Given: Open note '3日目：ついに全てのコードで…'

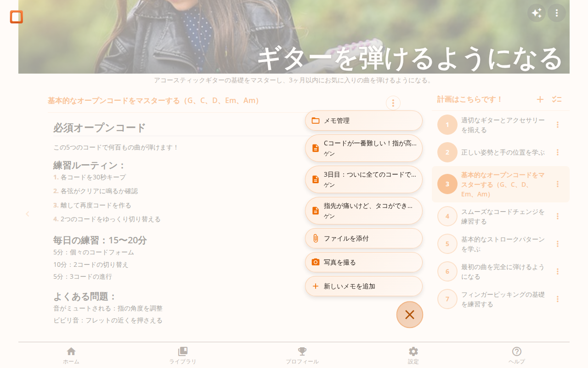Looking at the screenshot, I should tap(364, 179).
